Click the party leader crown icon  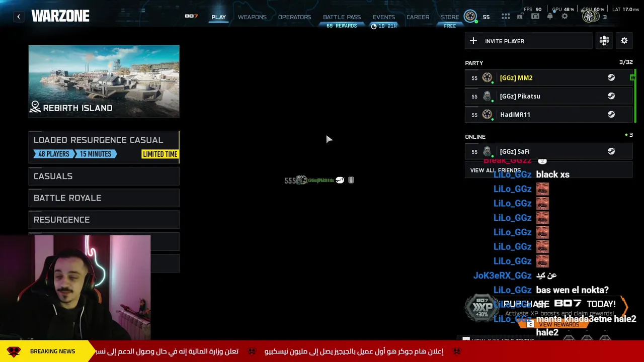[x=632, y=77]
